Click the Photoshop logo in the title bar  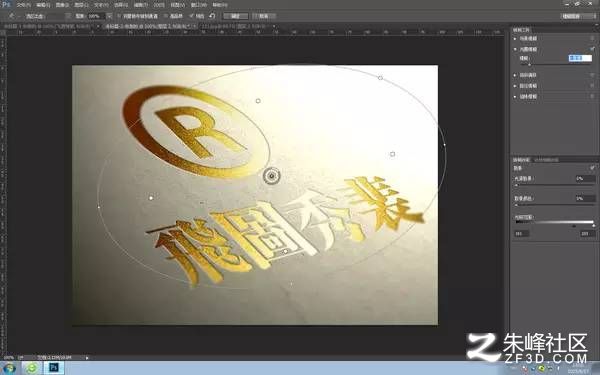6,4
